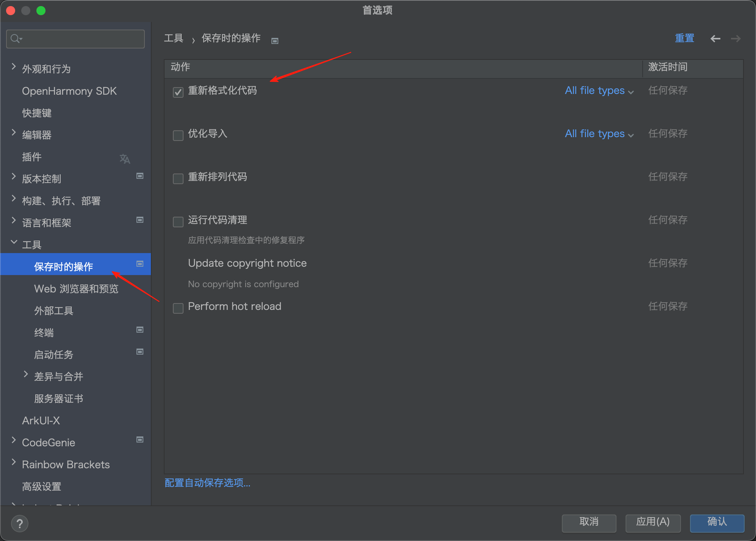Select 快捷键 in settings tree
Image resolution: width=756 pixels, height=541 pixels.
[37, 113]
